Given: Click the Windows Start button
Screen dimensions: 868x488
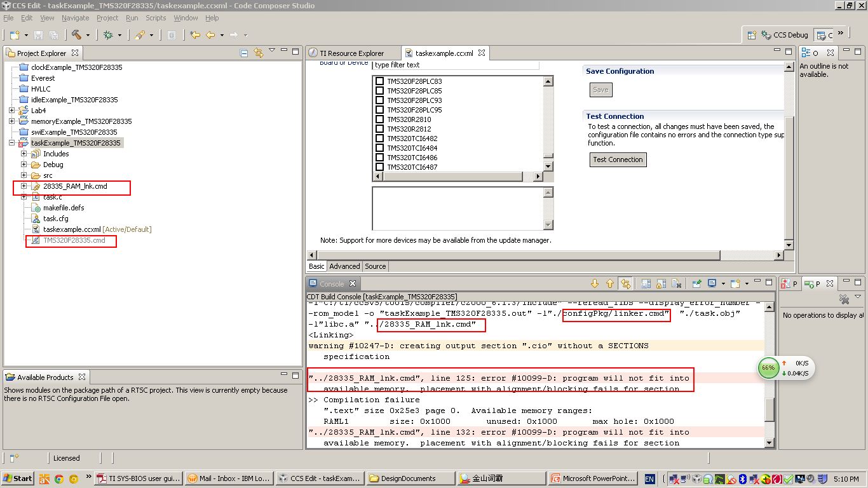Looking at the screenshot, I should pos(18,478).
